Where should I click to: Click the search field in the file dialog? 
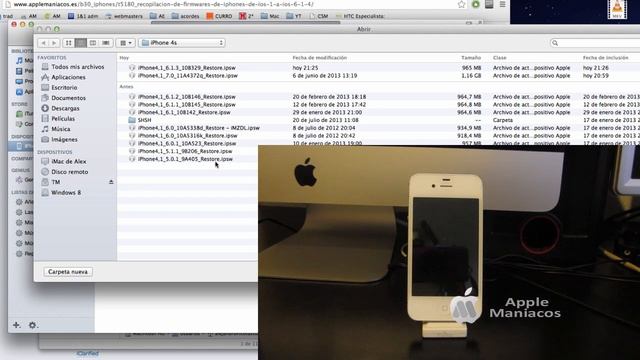coord(596,43)
